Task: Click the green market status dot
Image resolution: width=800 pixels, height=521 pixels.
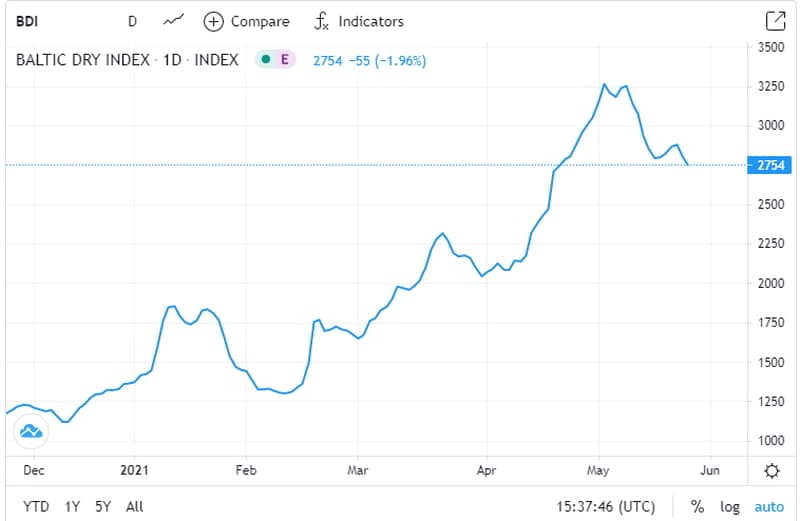Action: (265, 59)
